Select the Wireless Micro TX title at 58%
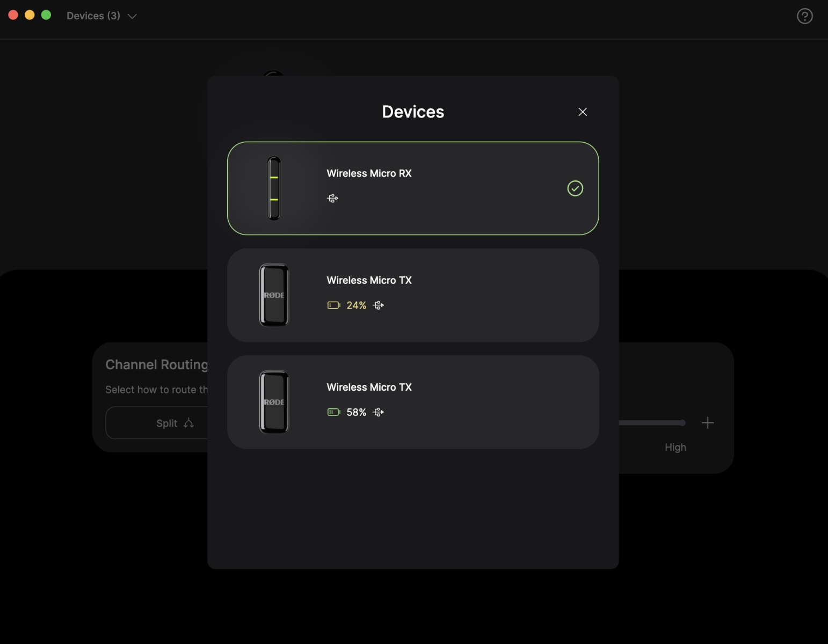The height and width of the screenshot is (644, 828). pyautogui.click(x=369, y=387)
